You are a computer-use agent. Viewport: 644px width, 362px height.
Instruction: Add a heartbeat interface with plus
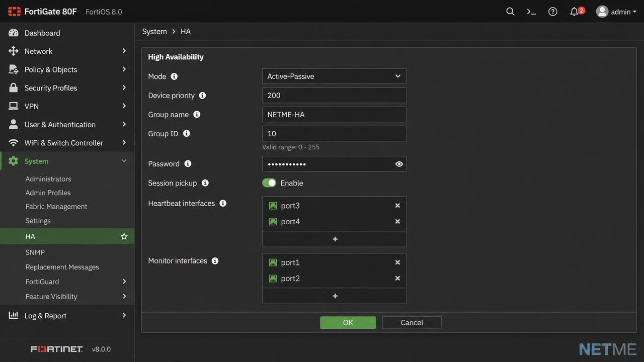(335, 239)
